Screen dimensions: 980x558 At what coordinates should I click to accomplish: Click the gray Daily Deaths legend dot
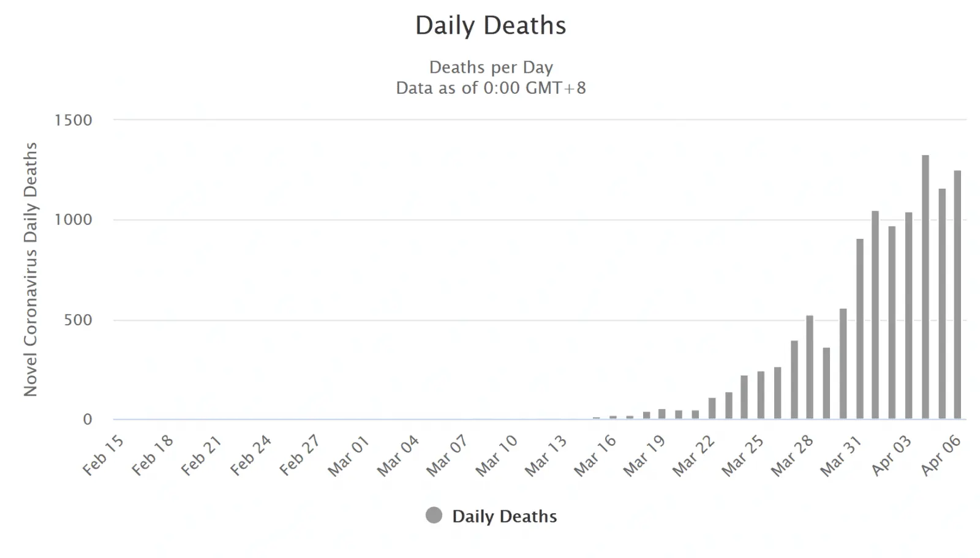434,516
